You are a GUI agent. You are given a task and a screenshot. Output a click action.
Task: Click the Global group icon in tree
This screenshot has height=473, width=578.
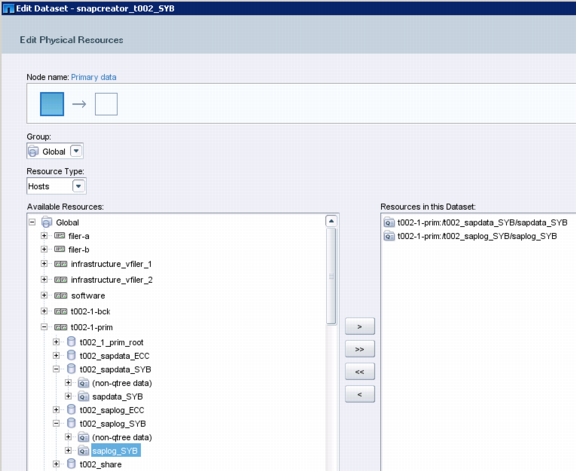tap(46, 222)
